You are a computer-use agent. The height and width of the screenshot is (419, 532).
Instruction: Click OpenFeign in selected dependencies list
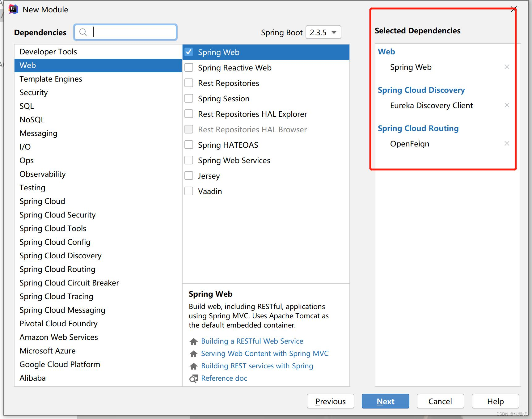pyautogui.click(x=410, y=144)
